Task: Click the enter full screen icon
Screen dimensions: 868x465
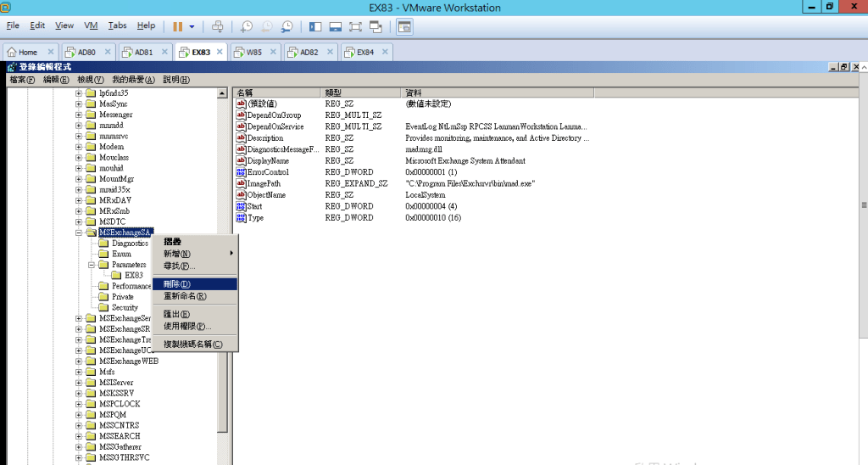Action: [x=357, y=26]
